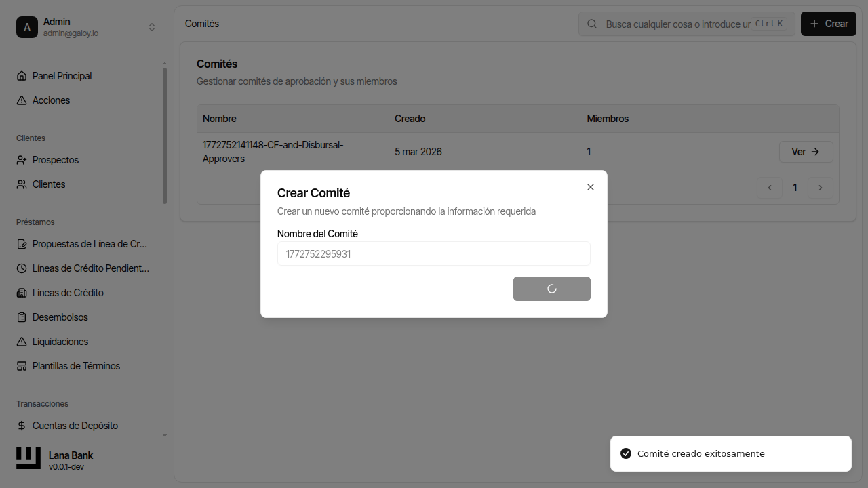The width and height of the screenshot is (868, 488).
Task: Open Propuestas de Línea de Crédito menu item
Action: pyautogui.click(x=90, y=244)
